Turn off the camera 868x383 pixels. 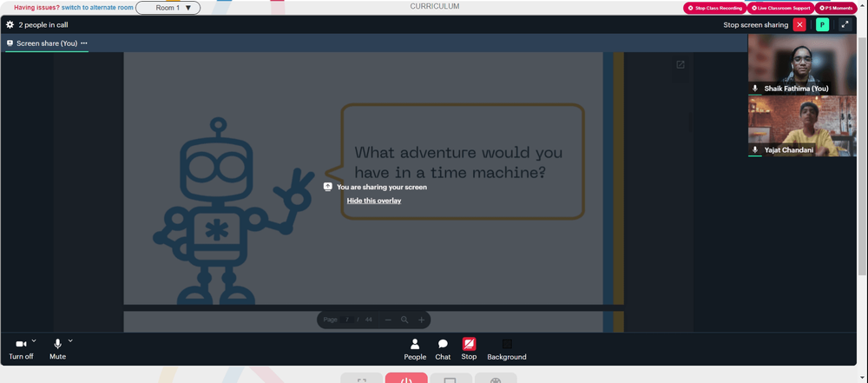point(21,350)
